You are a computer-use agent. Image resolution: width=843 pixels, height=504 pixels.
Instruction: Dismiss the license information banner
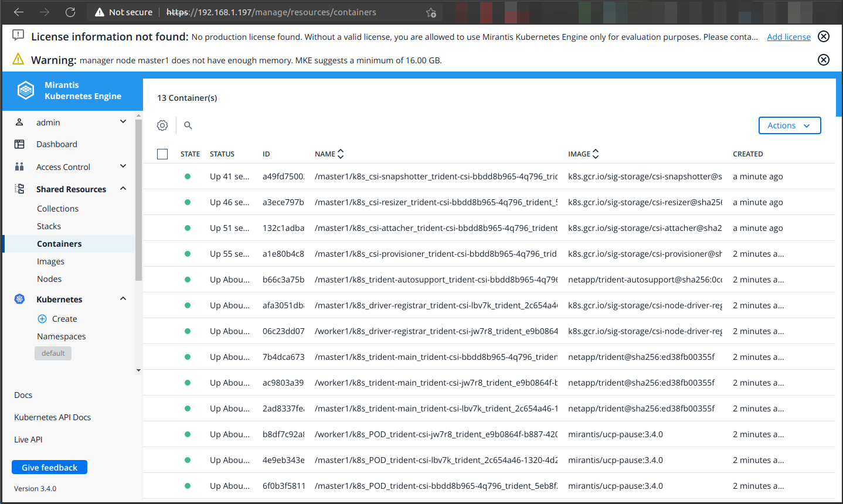[x=824, y=36]
